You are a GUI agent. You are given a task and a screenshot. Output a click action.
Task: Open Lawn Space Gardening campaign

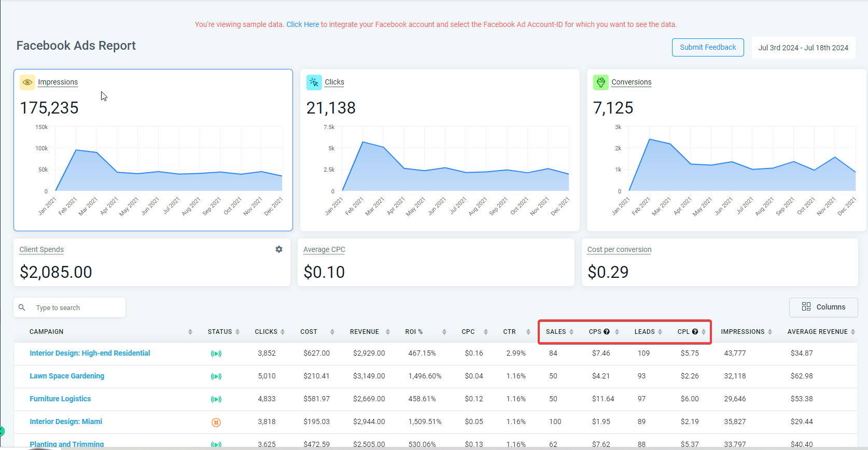tap(67, 376)
